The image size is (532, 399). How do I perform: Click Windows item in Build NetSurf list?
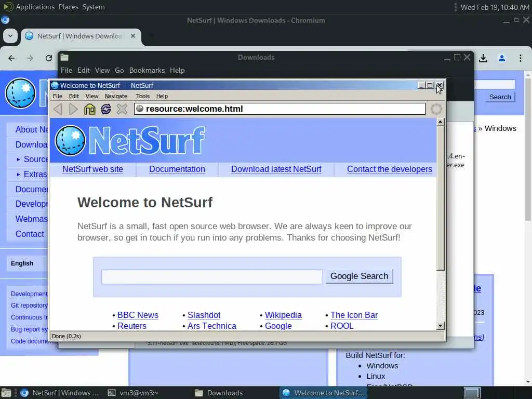point(382,366)
